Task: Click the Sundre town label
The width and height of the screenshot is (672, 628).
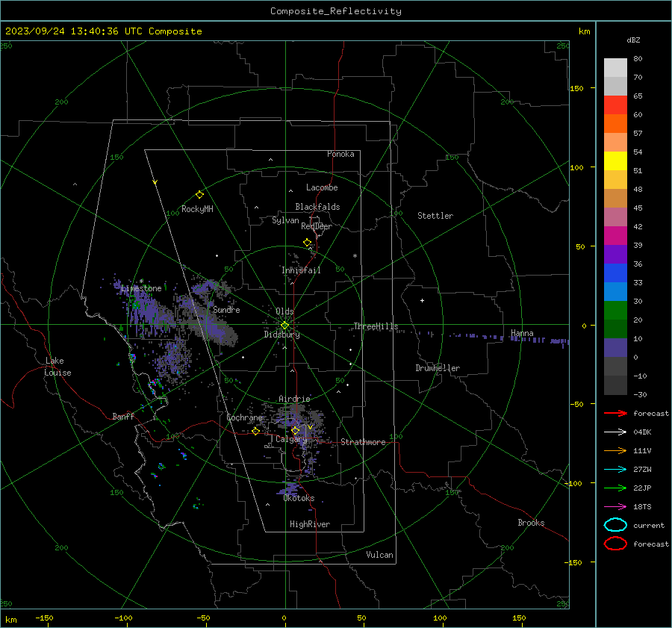Action: point(226,309)
